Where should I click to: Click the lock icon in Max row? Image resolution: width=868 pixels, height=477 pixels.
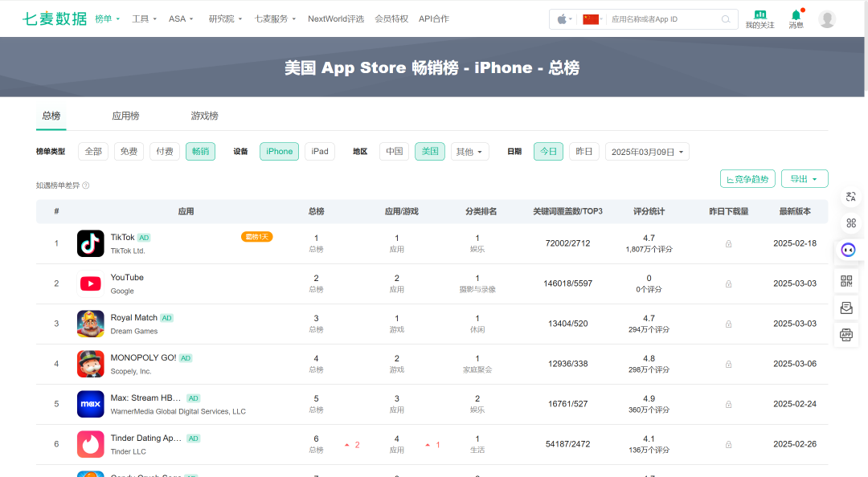coord(728,404)
